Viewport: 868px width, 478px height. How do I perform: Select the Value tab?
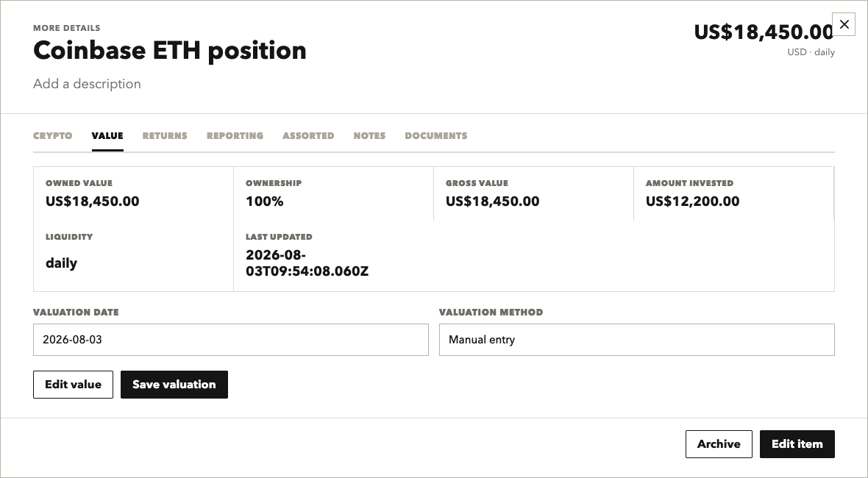(107, 135)
